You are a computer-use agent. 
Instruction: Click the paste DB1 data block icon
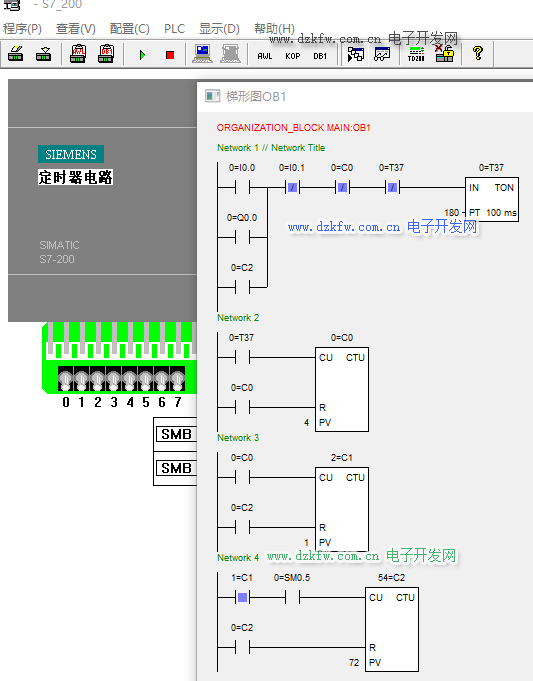point(106,54)
